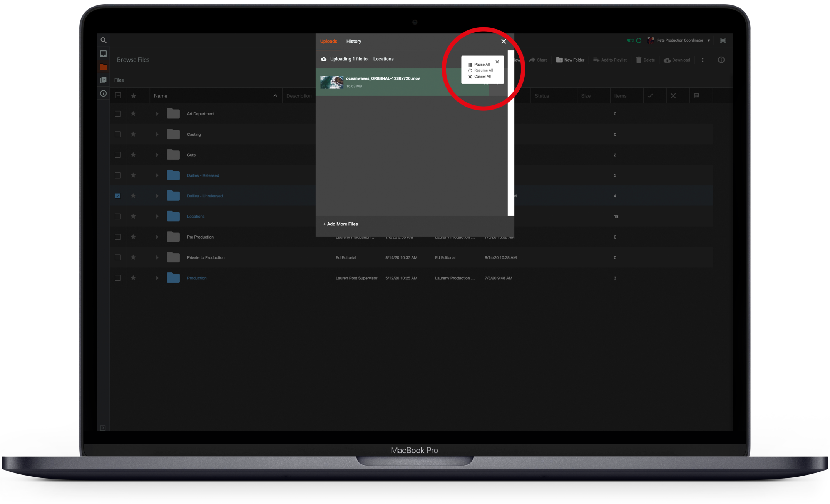Open the info panel icon at top right
The width and height of the screenshot is (830, 504).
(721, 60)
